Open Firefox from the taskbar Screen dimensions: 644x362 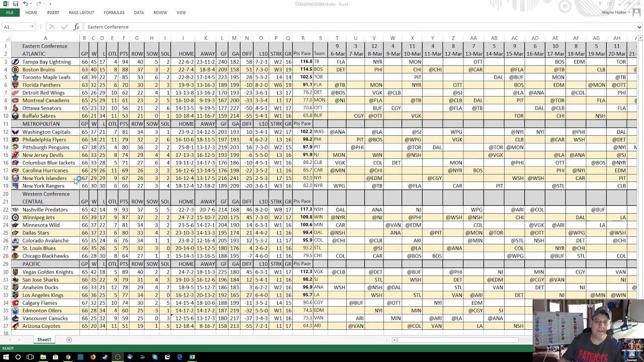pos(93,357)
